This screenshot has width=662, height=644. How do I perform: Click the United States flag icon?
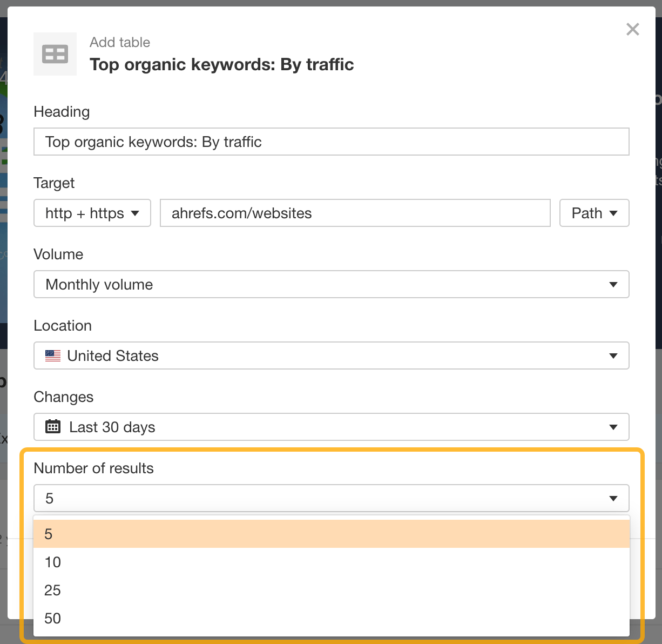53,355
